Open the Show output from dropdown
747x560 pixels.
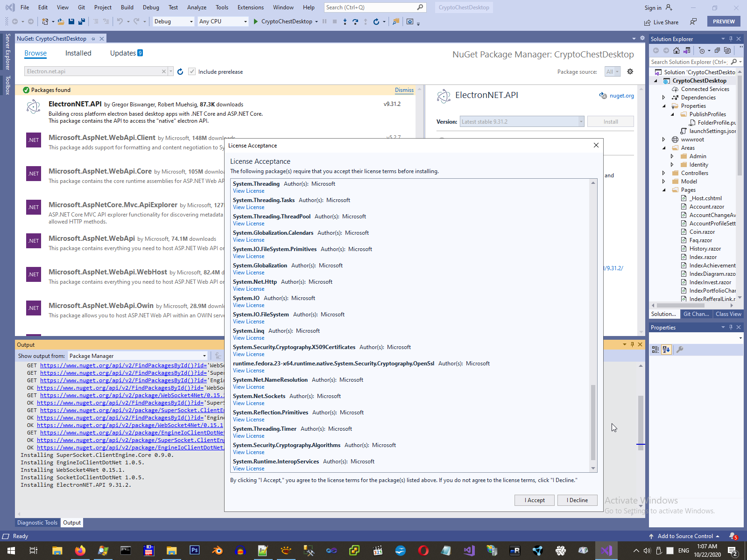point(138,356)
